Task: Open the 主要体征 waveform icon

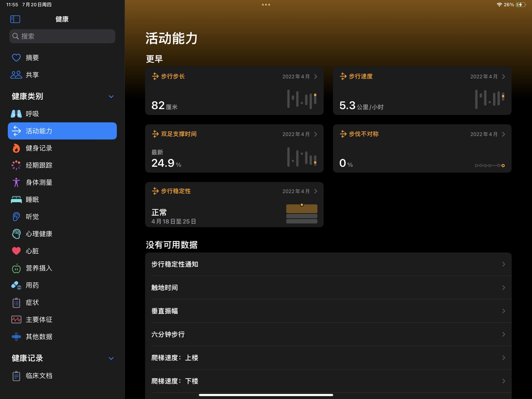Action: point(16,319)
